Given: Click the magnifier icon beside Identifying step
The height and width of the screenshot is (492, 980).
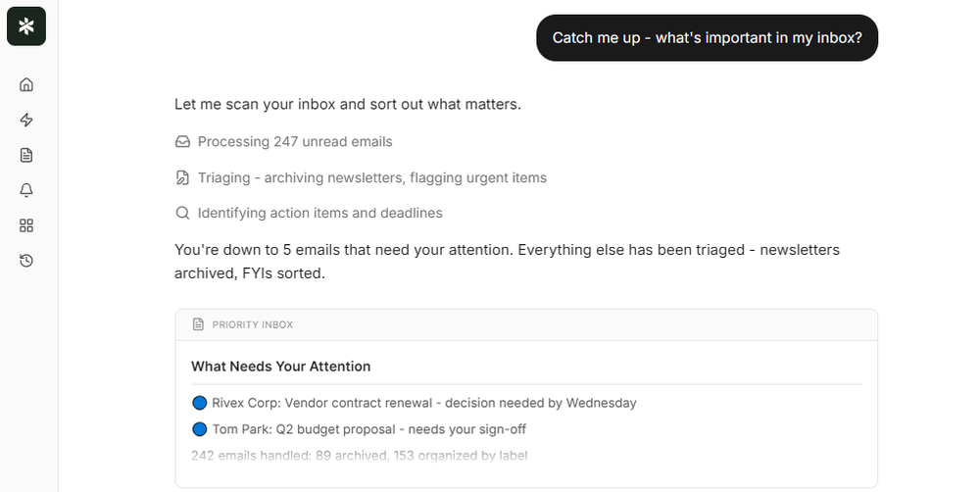Looking at the screenshot, I should point(182,213).
